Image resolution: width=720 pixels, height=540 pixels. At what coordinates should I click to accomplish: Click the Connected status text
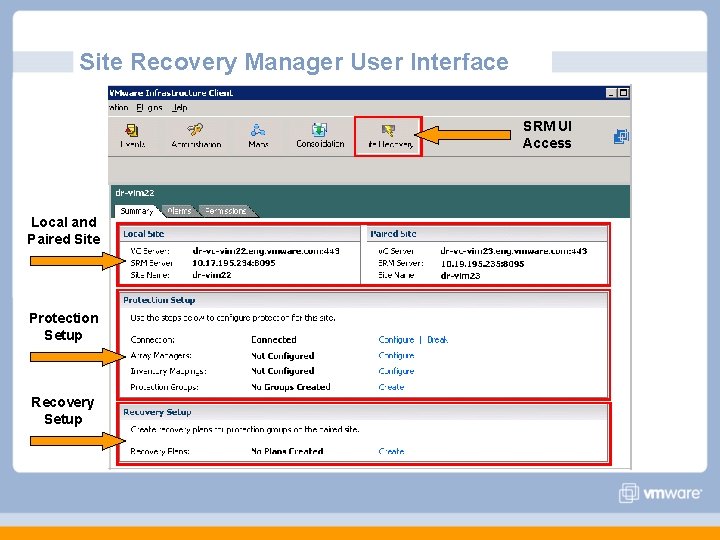coord(274,339)
